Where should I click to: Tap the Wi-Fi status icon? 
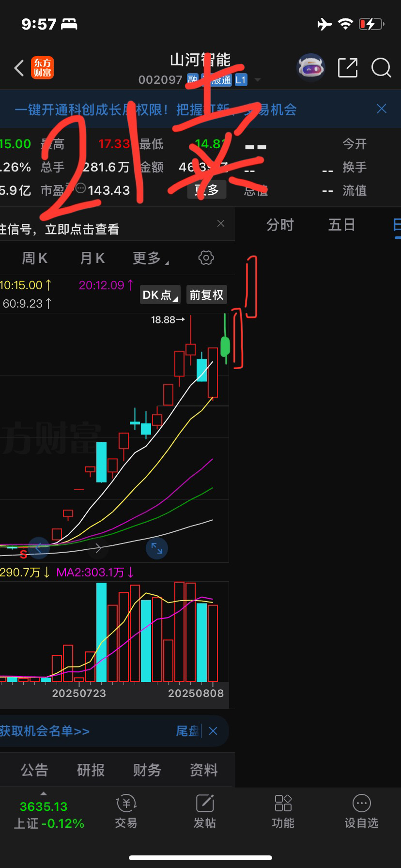pos(345,24)
